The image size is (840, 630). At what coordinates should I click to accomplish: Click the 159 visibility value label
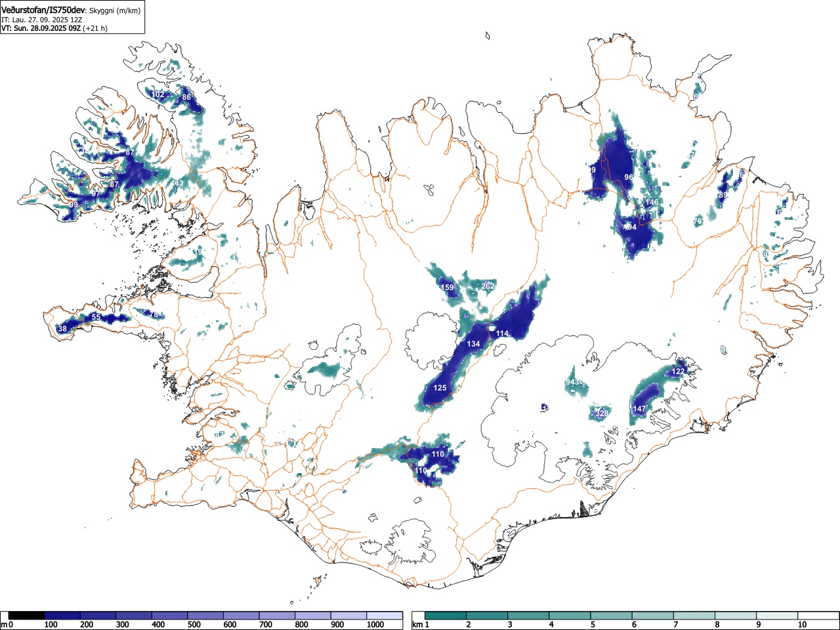click(447, 287)
